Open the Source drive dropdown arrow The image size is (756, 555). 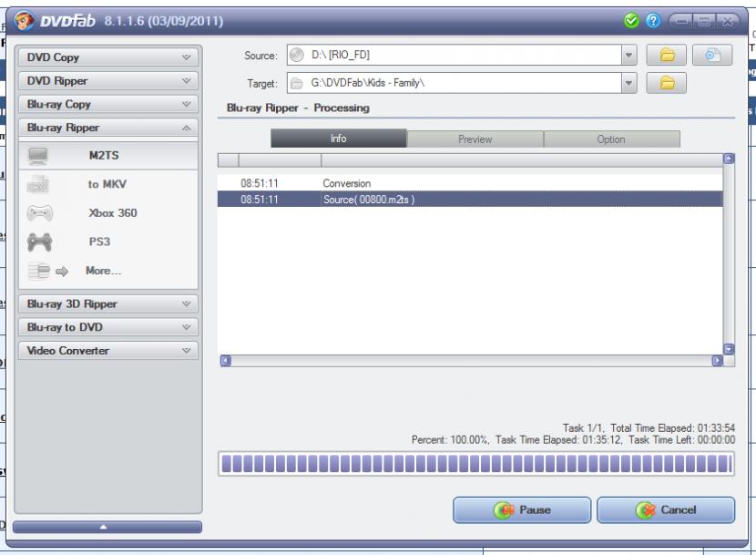628,55
